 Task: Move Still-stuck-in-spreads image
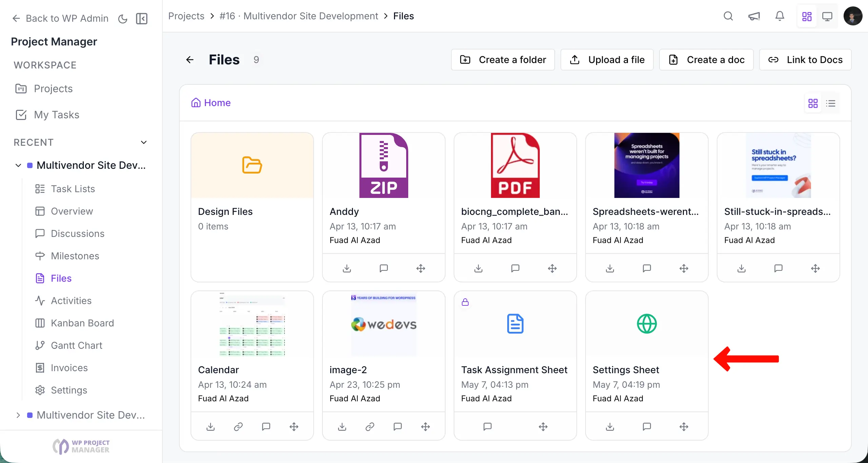coord(815,268)
